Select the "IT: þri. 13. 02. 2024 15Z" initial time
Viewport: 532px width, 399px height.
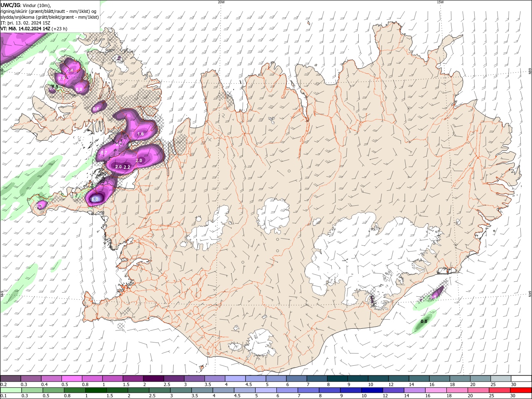[25, 23]
